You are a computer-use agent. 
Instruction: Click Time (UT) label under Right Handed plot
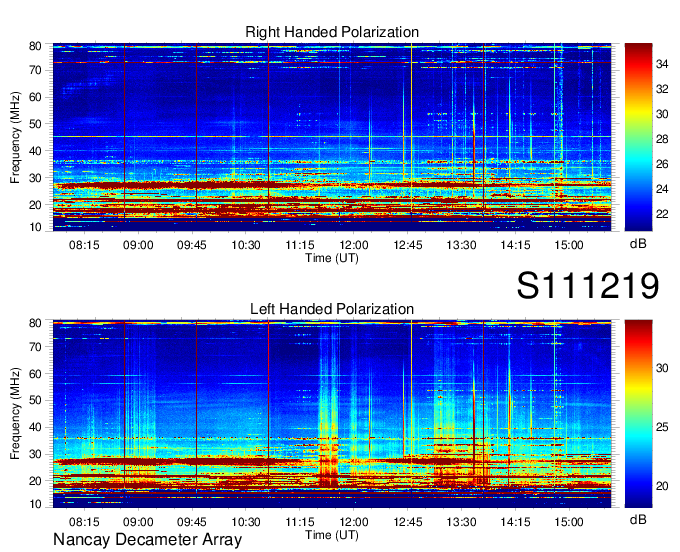pyautogui.click(x=332, y=258)
